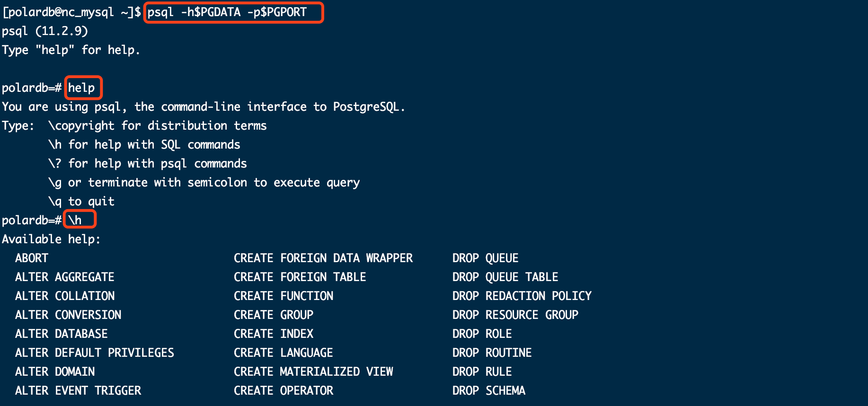Select the psql -h$PGDATA -p$PGPORT command text
The height and width of the screenshot is (406, 868).
pos(227,12)
